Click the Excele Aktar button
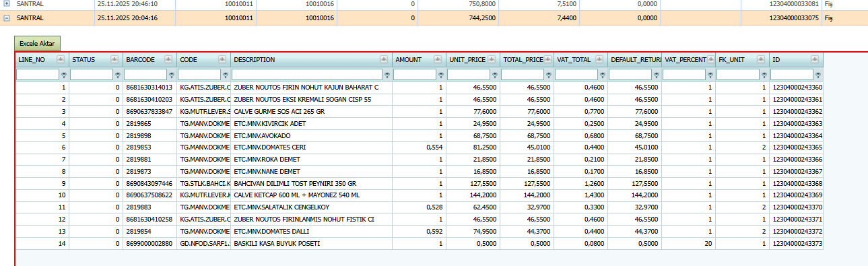 pos(38,43)
